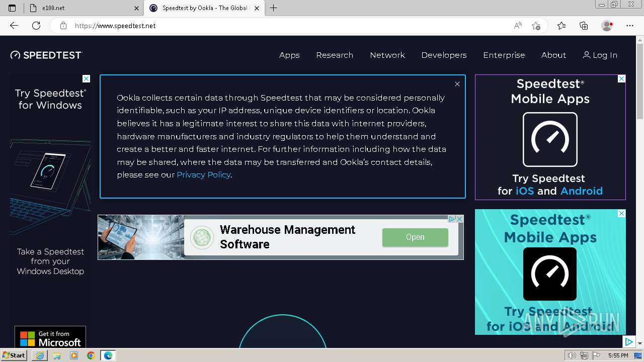Open the volume control in system tray

tap(572, 355)
